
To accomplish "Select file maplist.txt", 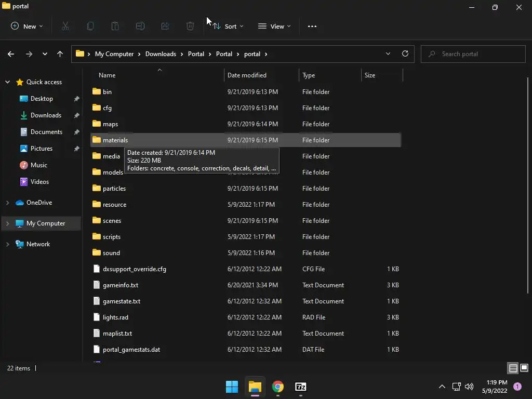I will pos(246,334).
